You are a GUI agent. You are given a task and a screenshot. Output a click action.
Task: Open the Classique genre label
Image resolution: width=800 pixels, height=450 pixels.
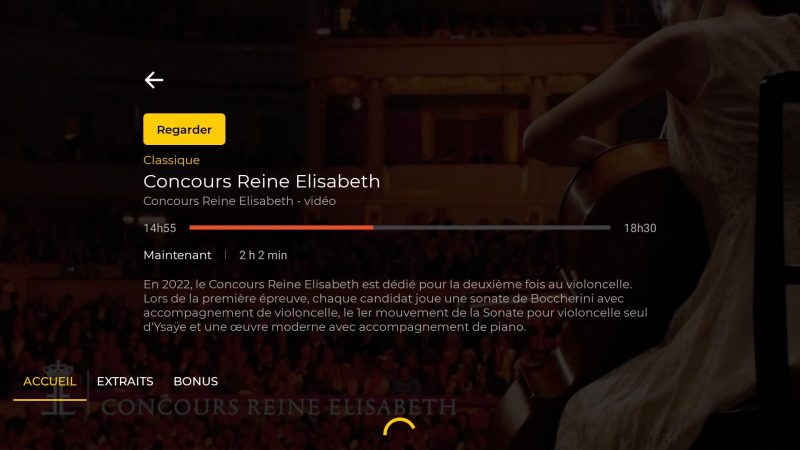tap(171, 160)
